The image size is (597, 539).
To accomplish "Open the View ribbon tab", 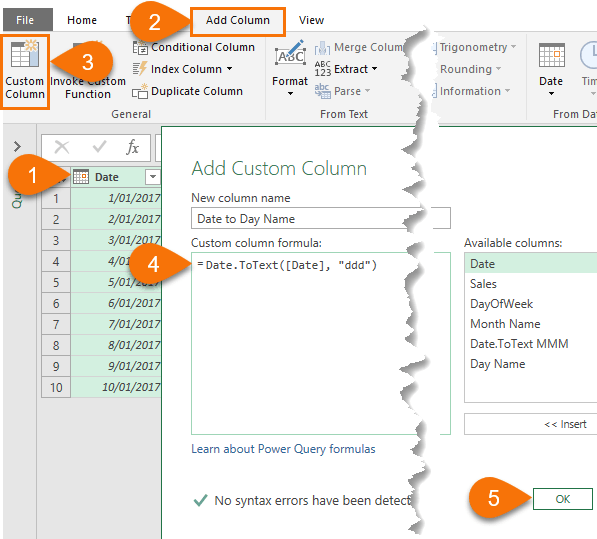I will (311, 20).
